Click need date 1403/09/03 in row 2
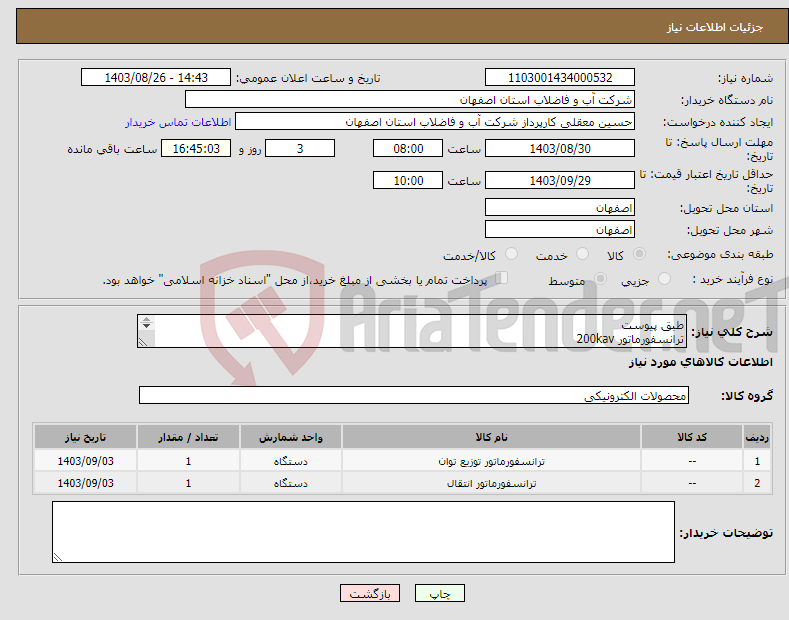The height and width of the screenshot is (620, 789). click(86, 484)
